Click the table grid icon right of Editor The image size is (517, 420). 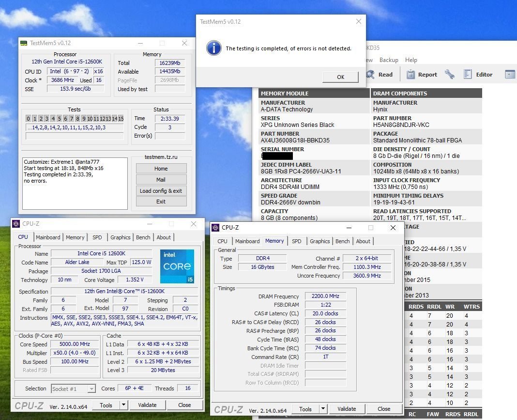510,74
